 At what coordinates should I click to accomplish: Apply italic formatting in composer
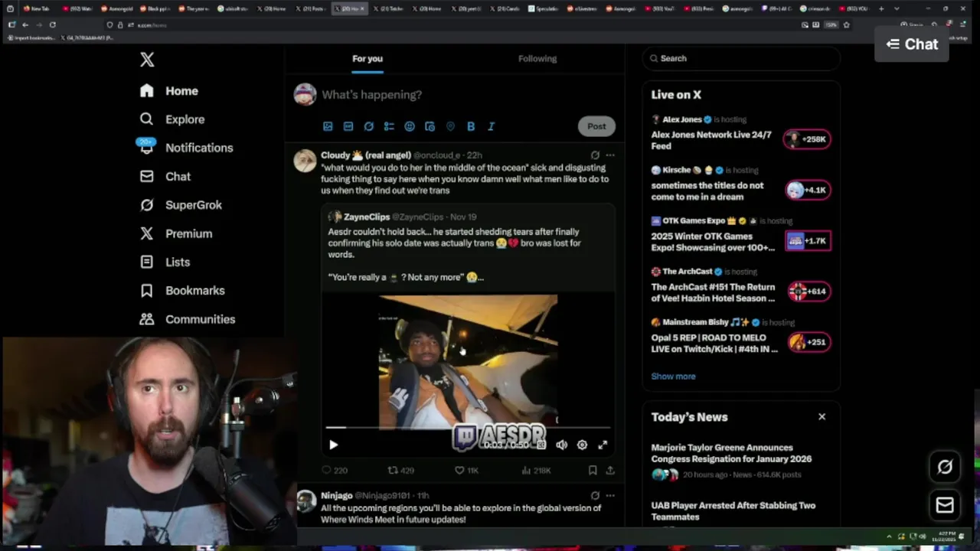point(491,126)
